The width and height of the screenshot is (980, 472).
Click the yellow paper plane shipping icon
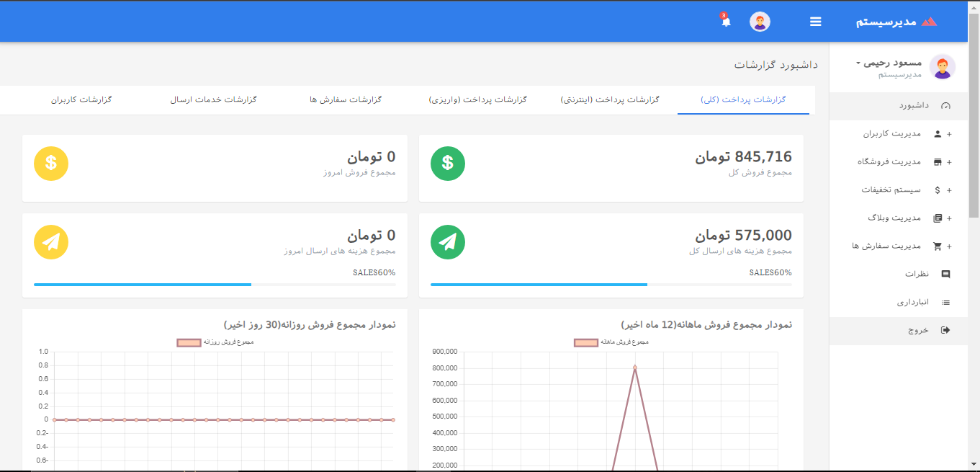pyautogui.click(x=51, y=242)
